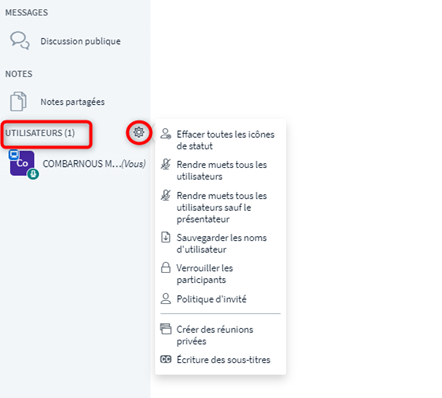Click the COMBARNOUS user avatar
The image size is (442, 398).
click(22, 163)
